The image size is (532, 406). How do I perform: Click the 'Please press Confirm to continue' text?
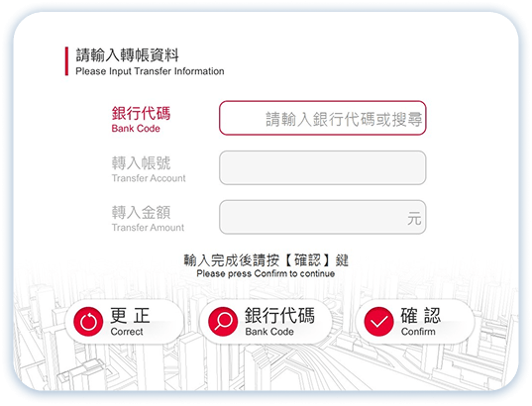click(266, 273)
